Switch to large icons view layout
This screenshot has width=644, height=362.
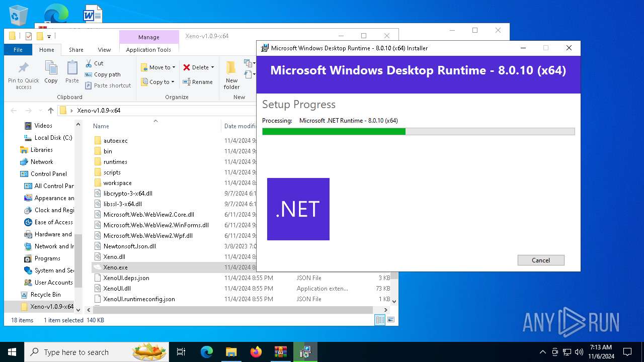[391, 320]
